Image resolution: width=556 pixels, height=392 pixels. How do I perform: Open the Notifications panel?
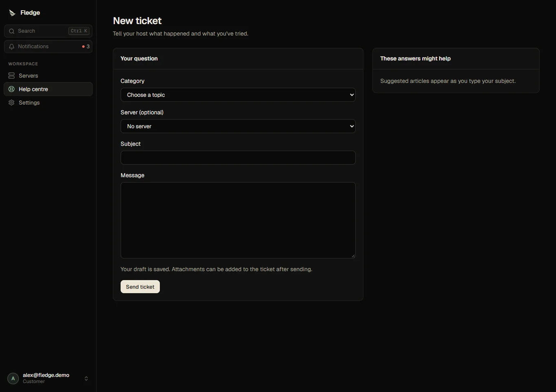tap(48, 47)
